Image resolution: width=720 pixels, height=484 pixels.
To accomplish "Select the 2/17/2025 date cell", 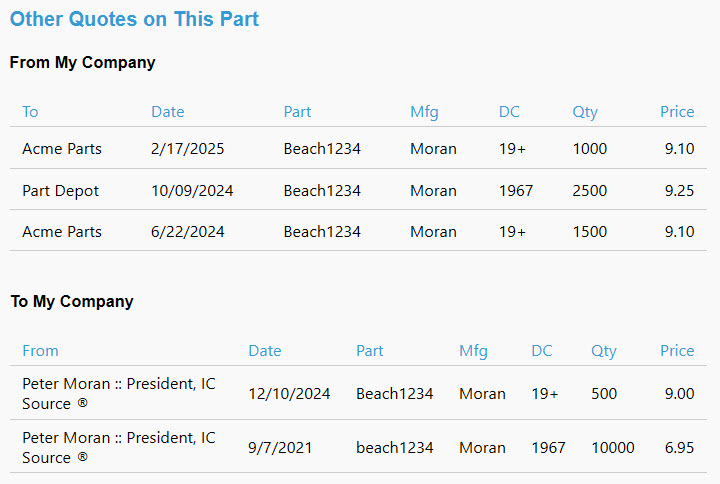I will 188,149.
